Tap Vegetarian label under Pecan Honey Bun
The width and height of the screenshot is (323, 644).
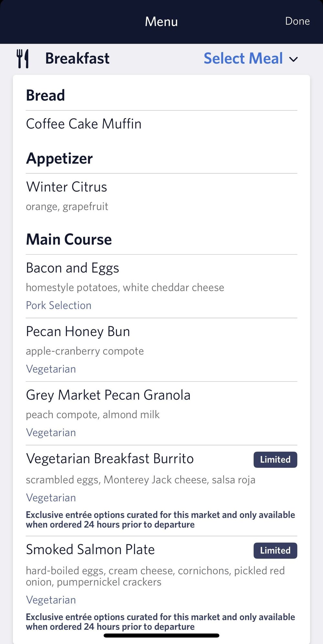(51, 369)
